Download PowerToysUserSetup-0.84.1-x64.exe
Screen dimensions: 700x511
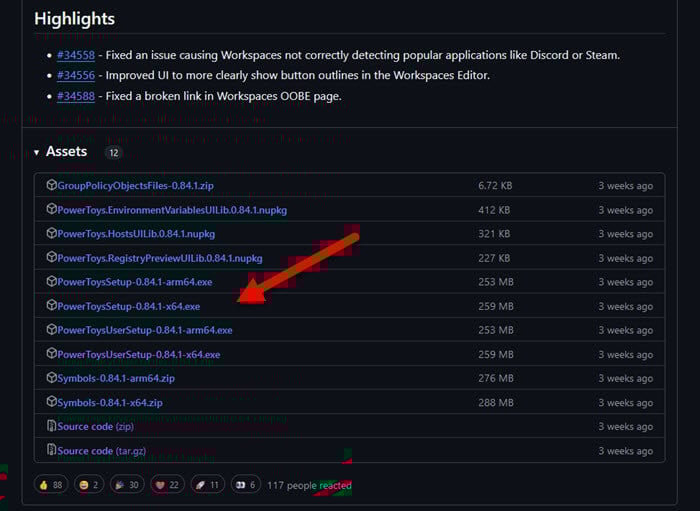click(x=139, y=355)
